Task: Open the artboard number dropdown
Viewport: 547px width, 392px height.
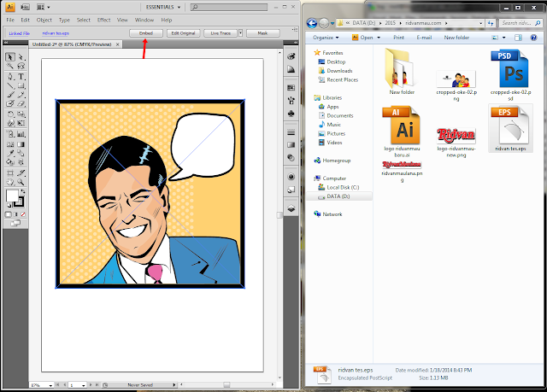Action: (x=84, y=385)
